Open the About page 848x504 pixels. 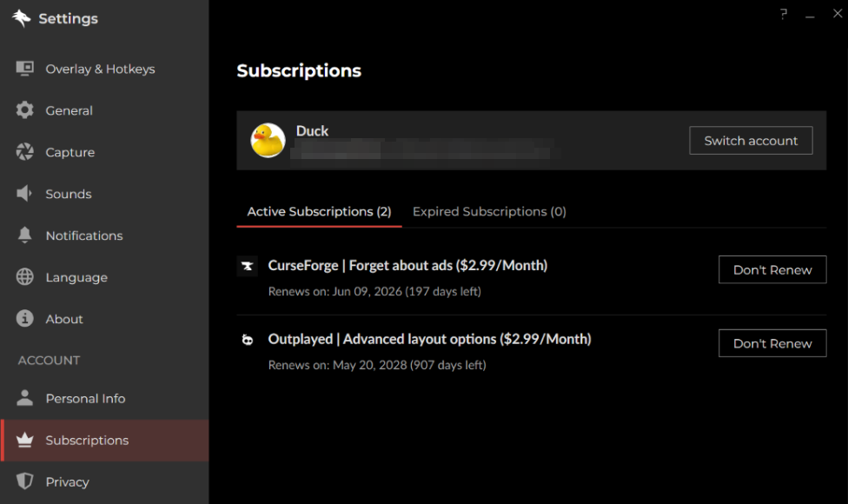104,319
